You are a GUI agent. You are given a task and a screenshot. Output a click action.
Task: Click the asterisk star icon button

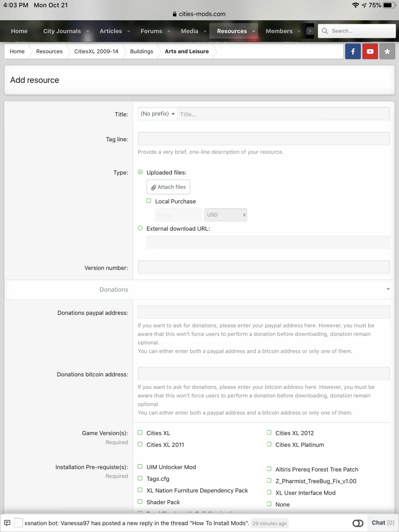coord(387,52)
